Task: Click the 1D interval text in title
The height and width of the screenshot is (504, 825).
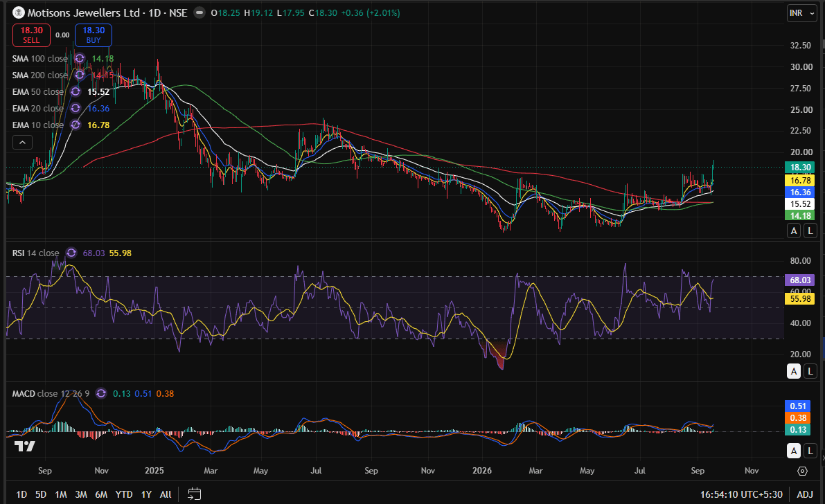Action: pyautogui.click(x=154, y=12)
